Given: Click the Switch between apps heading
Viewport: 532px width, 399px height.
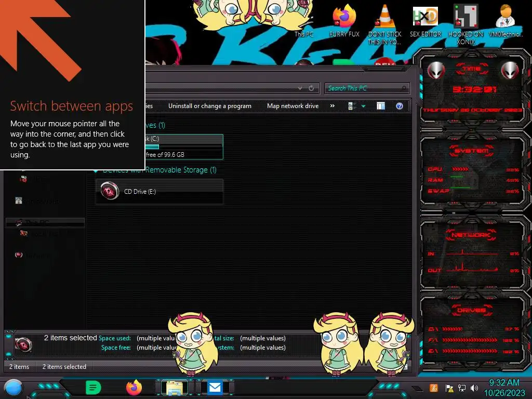Looking at the screenshot, I should [72, 106].
